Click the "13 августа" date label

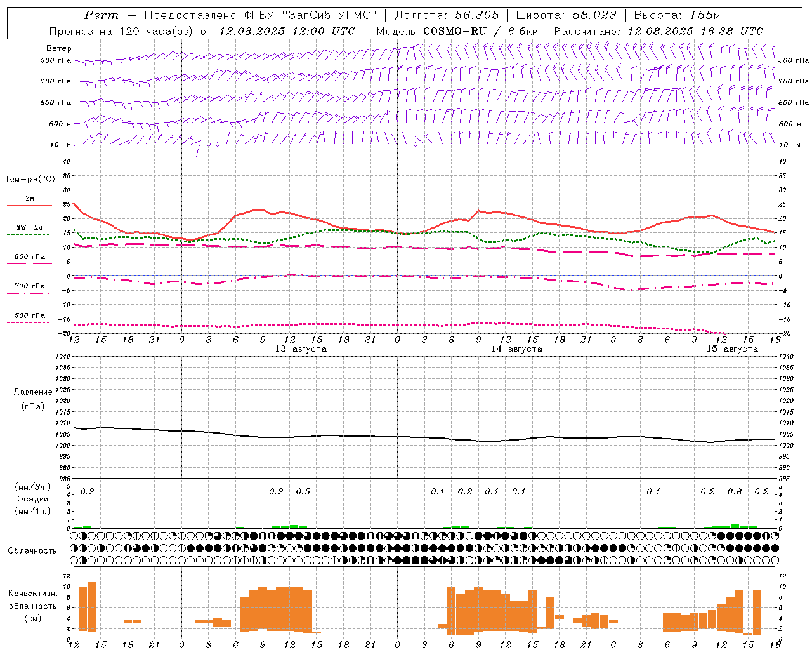pos(301,349)
